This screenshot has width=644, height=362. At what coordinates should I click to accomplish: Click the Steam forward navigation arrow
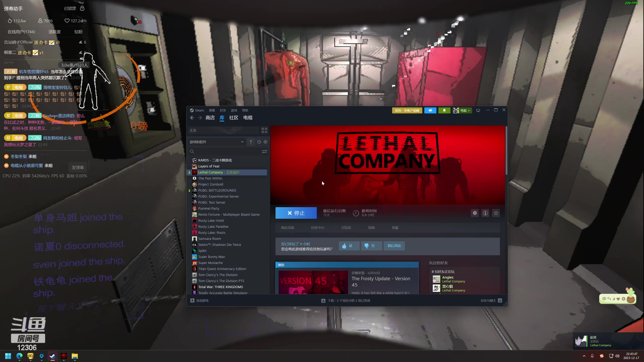[200, 118]
